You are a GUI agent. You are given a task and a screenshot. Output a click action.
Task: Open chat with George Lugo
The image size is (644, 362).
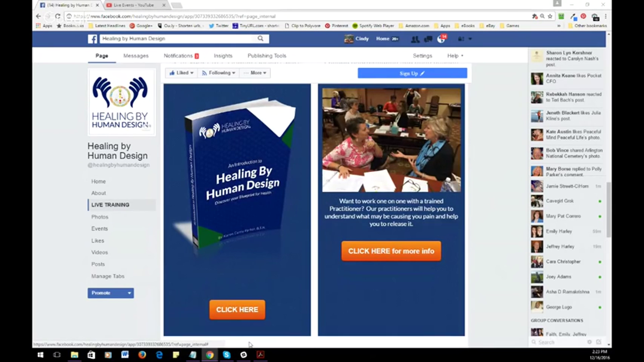tap(566, 307)
